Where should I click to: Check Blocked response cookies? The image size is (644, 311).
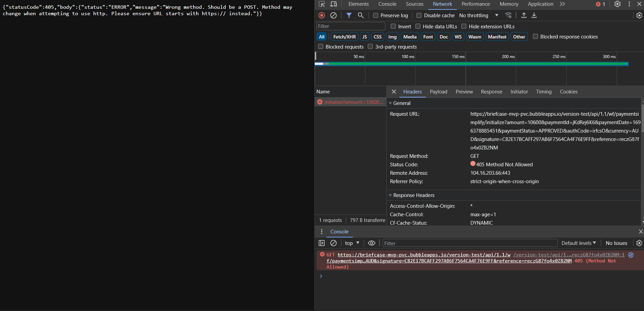[x=535, y=36]
